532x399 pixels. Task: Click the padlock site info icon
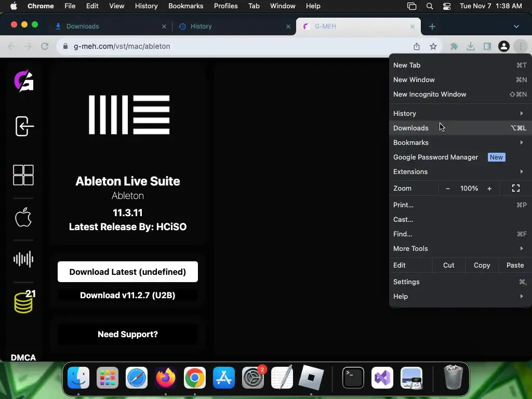65,46
